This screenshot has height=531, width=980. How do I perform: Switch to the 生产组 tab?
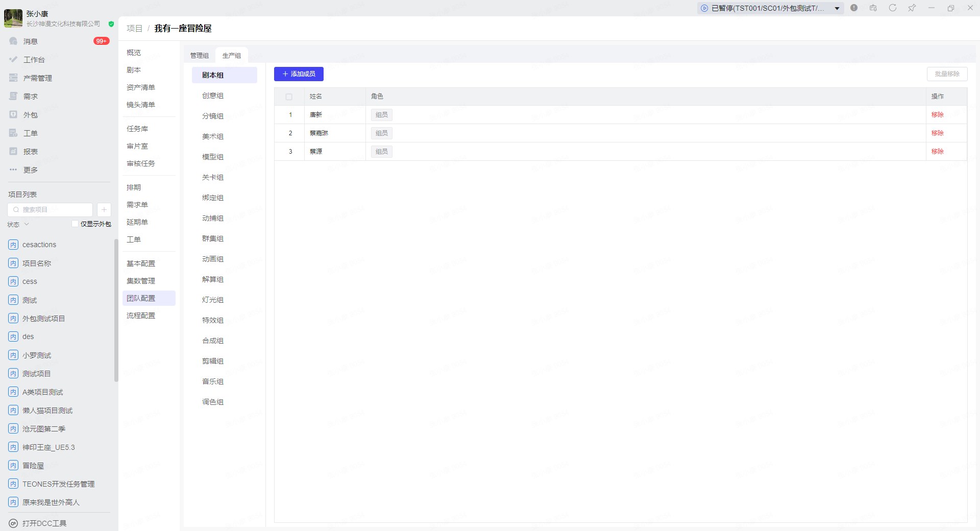(232, 56)
